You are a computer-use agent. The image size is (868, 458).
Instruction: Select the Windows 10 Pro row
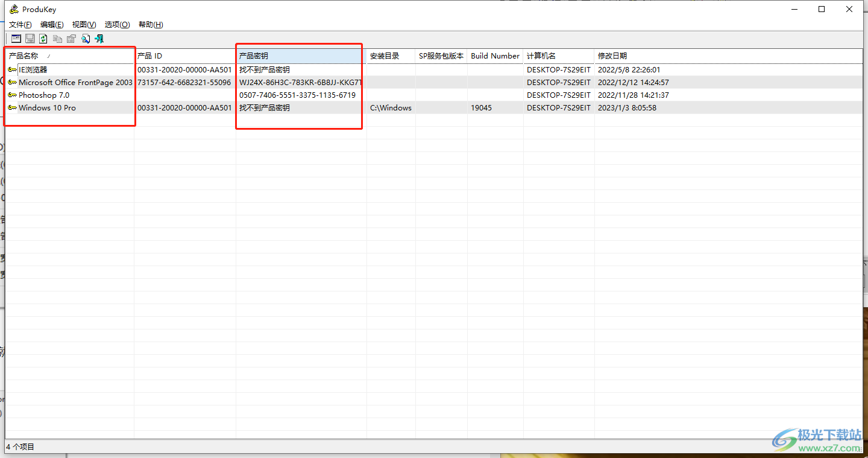(434, 107)
